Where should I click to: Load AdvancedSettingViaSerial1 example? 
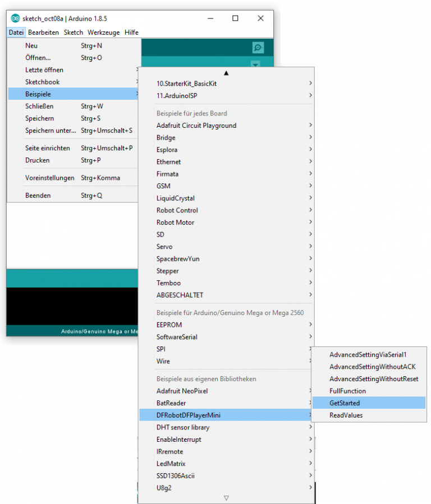point(369,355)
